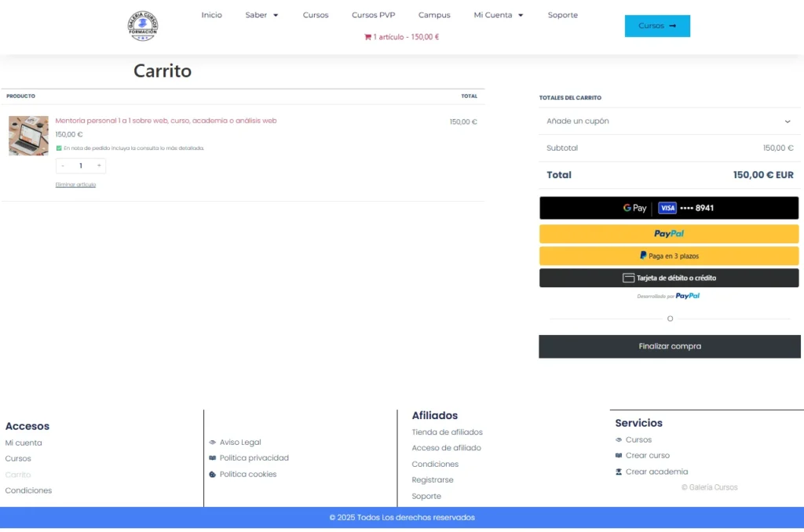
Task: Decrease quantity with minus button
Action: 63,166
